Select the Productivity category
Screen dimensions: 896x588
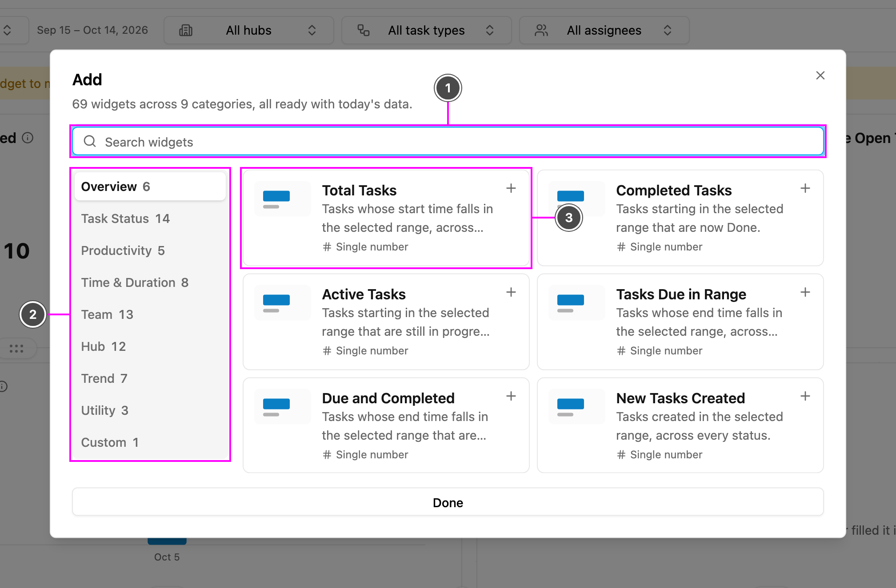click(150, 250)
